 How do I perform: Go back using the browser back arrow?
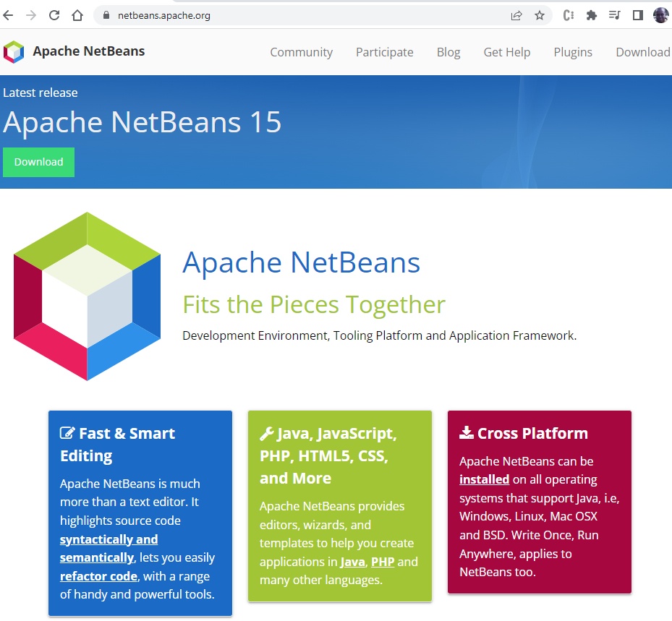[x=8, y=16]
